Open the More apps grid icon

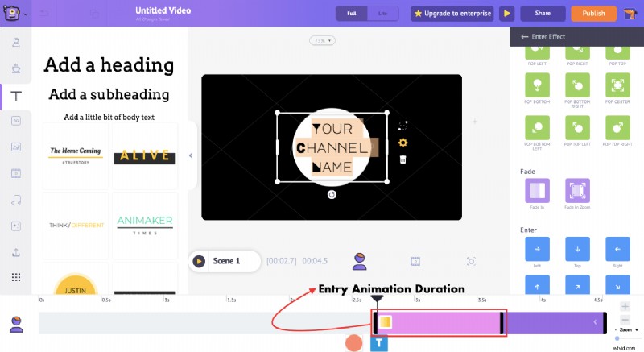pyautogui.click(x=16, y=277)
